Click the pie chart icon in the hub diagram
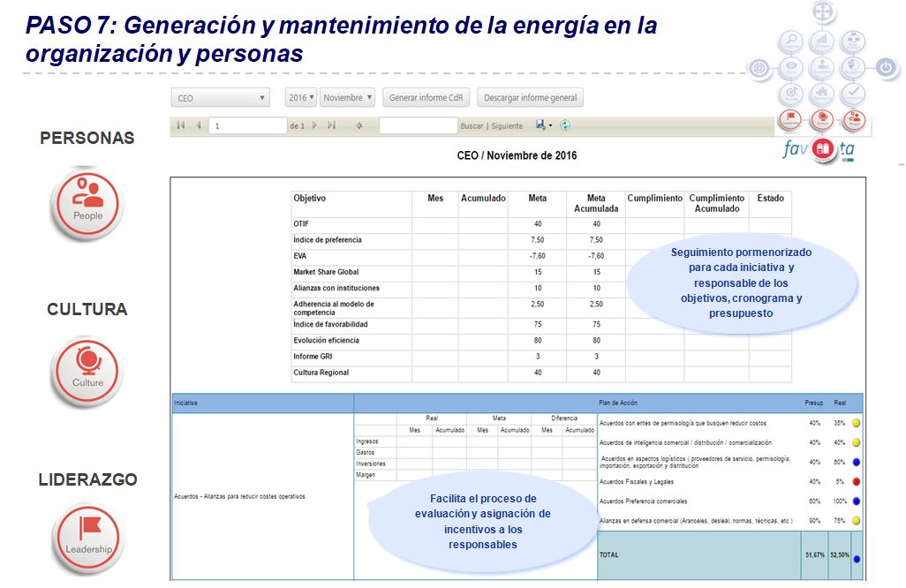906x588 pixels. pos(853,67)
